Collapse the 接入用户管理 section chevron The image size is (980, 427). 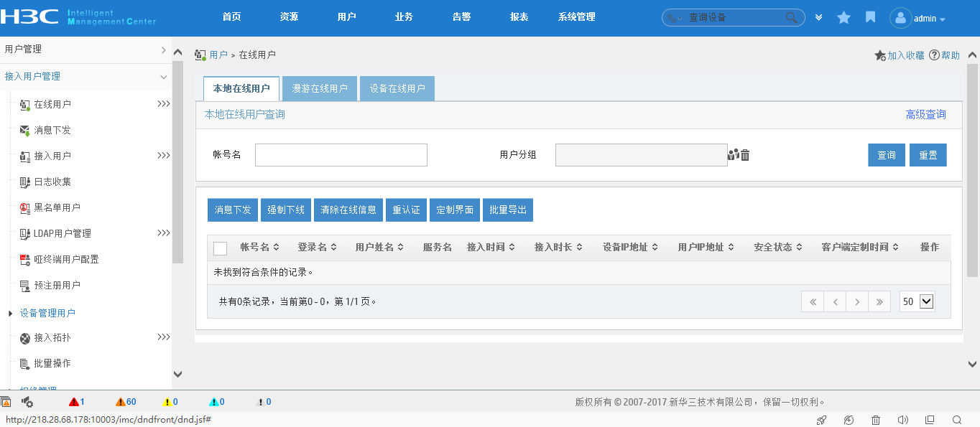pos(164,77)
